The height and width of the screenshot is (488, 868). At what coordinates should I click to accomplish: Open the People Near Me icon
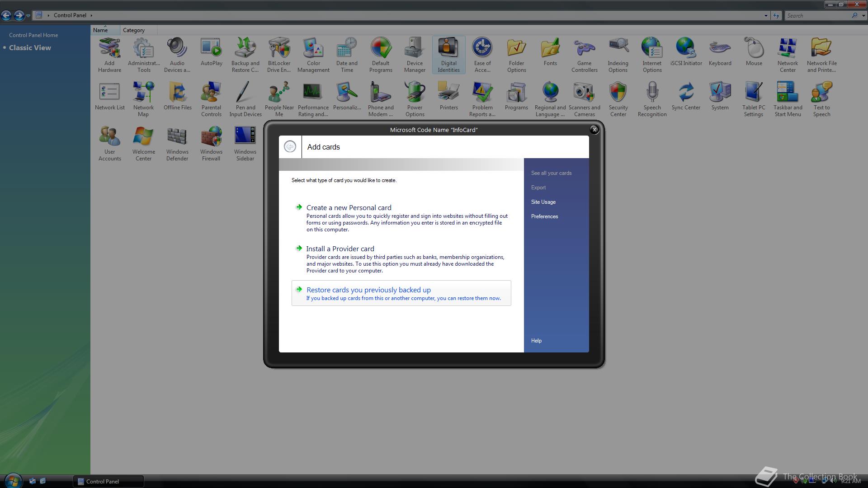click(279, 99)
